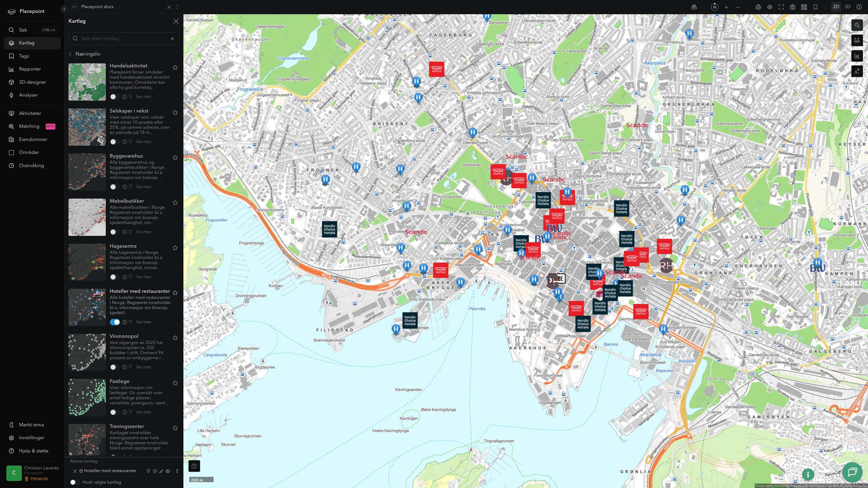
Task: Switch map to 3D view
Action: pyautogui.click(x=848, y=7)
